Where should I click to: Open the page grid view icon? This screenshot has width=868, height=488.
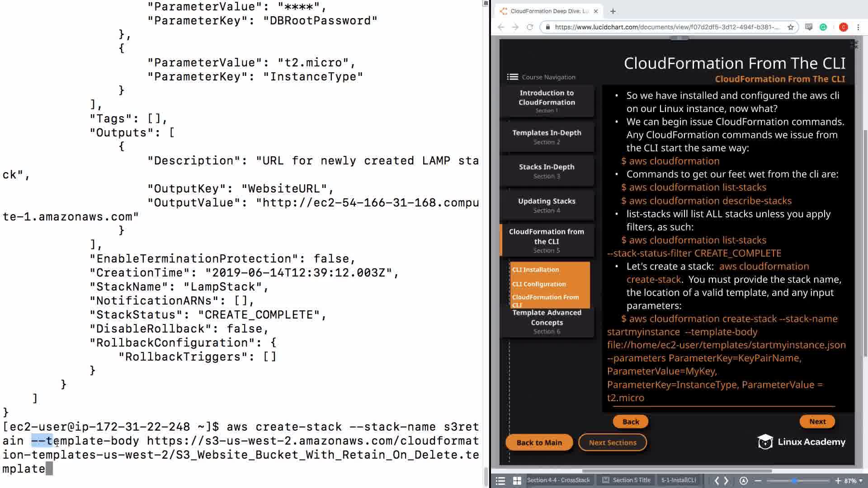point(517,481)
